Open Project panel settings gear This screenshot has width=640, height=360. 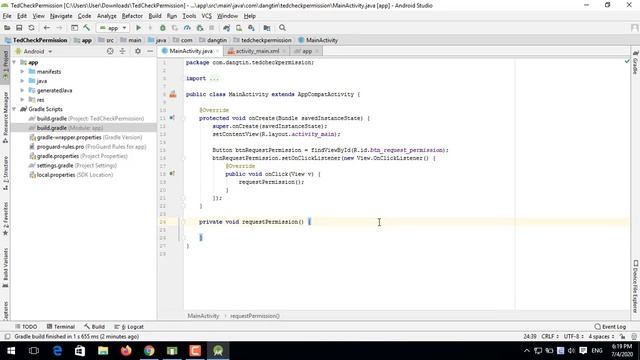(138, 51)
